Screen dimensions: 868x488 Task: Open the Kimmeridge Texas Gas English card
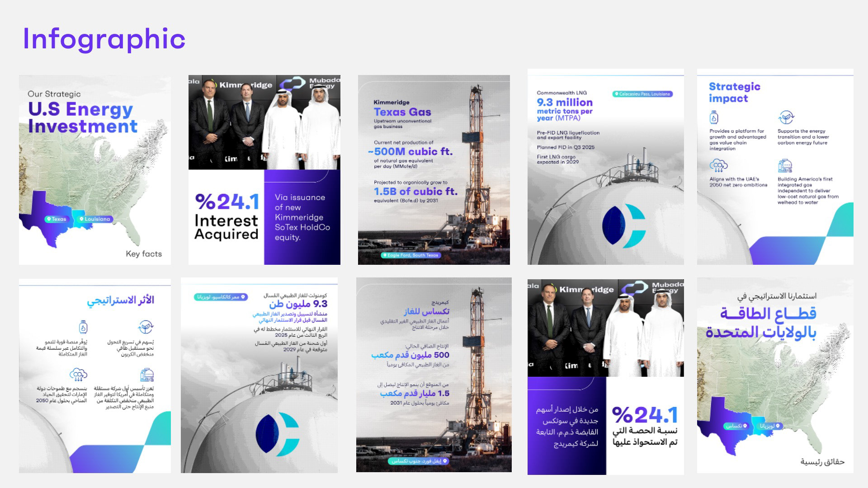click(x=434, y=169)
